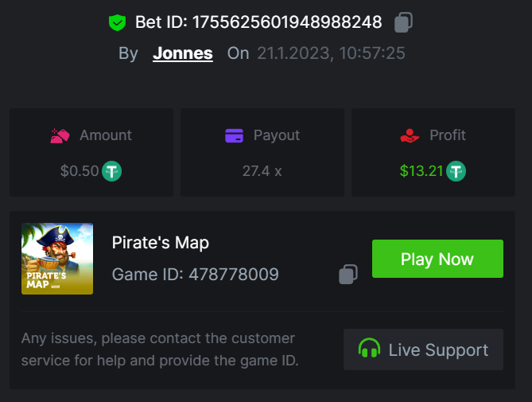Select the Game ID 478778009 text
The width and height of the screenshot is (532, 402).
pyautogui.click(x=233, y=275)
